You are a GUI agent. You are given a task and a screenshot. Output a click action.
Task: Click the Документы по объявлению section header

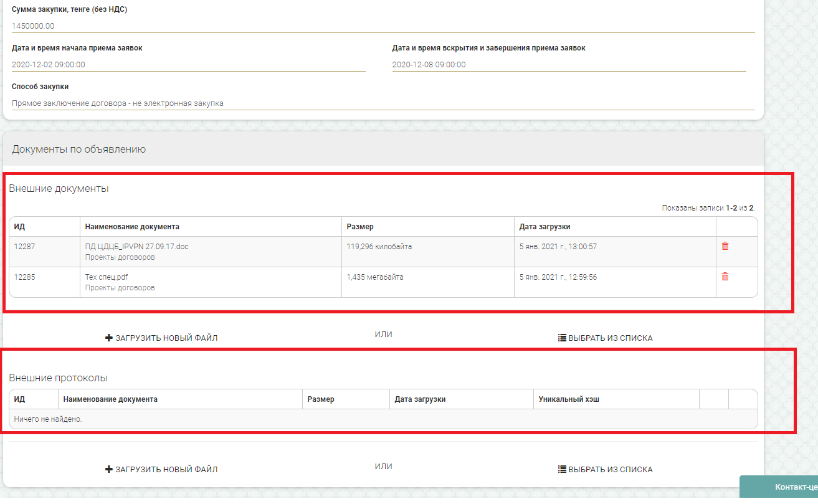[x=78, y=150]
